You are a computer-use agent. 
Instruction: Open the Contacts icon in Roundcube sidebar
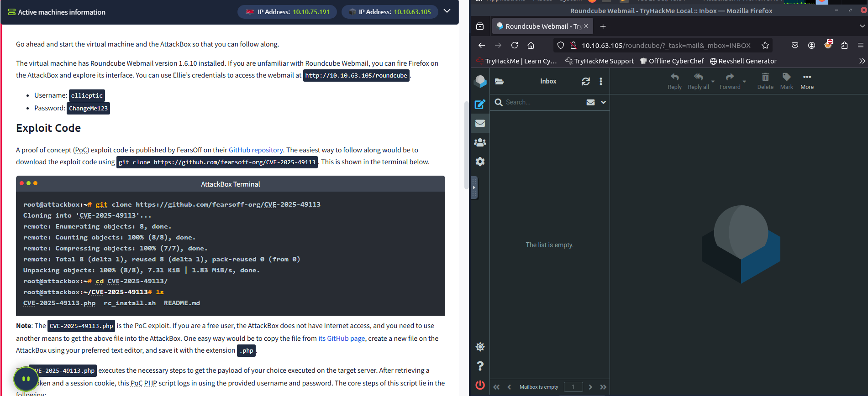480,142
